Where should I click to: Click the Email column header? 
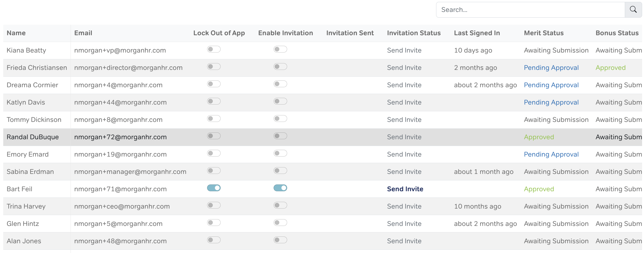click(x=83, y=33)
